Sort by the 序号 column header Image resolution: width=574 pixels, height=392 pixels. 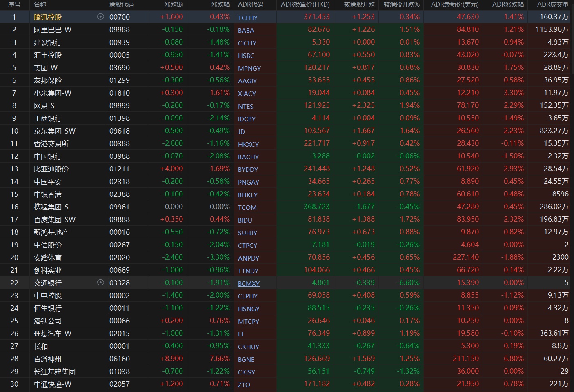(x=14, y=4)
